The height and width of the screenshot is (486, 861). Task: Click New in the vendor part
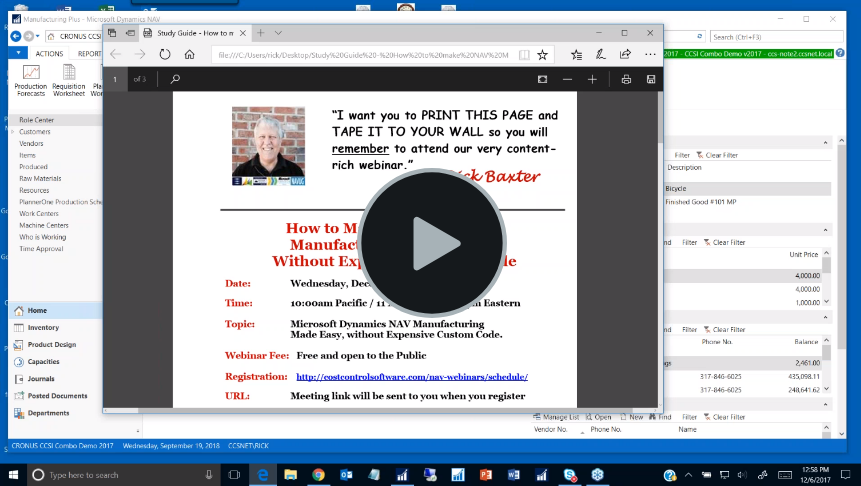pyautogui.click(x=631, y=417)
